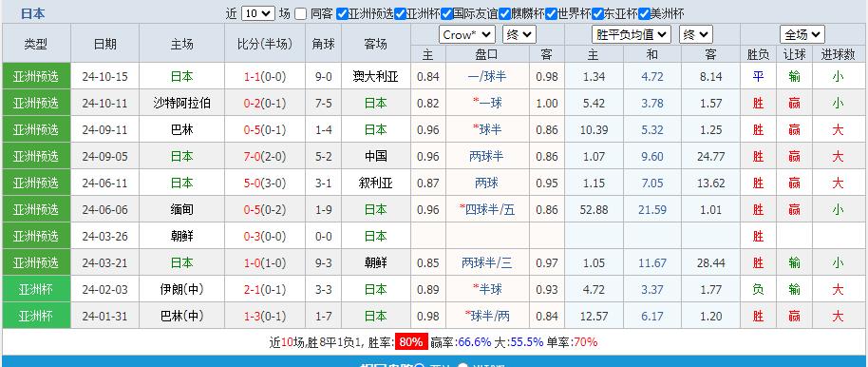Open the 5-0(3-0) score versus 叙利亚
The height and width of the screenshot is (367, 868).
[x=265, y=183]
